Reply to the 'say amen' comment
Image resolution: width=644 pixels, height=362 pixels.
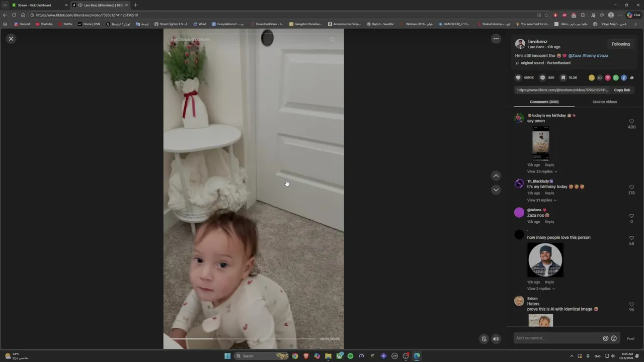pos(549,165)
